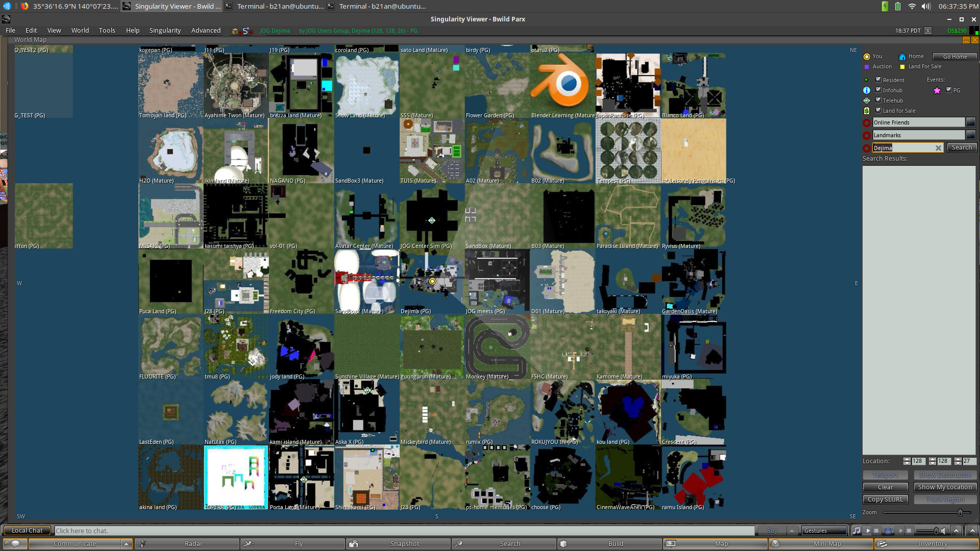980x551 pixels.
Task: Click the Land for Sale dollar tag icon
Action: click(867, 111)
